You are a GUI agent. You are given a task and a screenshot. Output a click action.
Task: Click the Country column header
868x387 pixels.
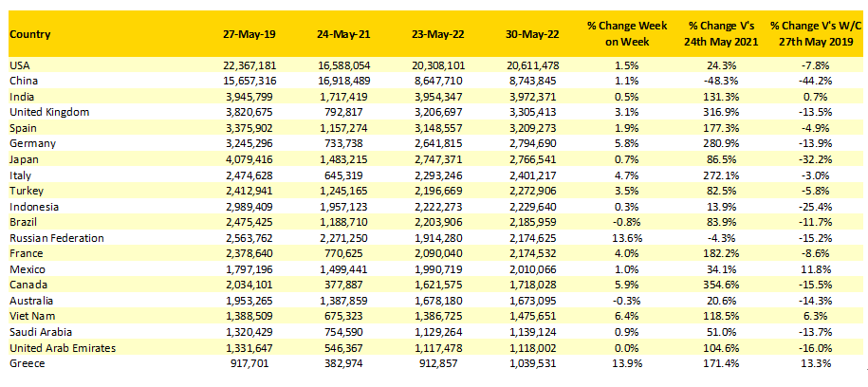point(30,34)
